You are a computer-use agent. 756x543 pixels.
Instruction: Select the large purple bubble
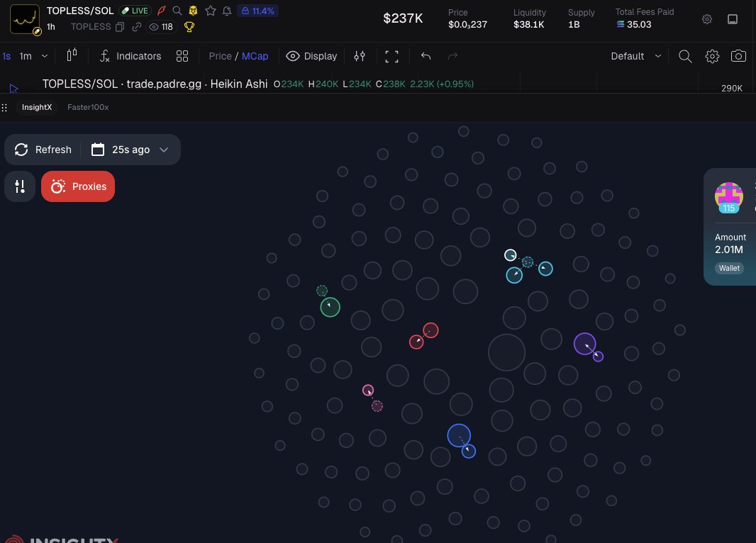584,344
